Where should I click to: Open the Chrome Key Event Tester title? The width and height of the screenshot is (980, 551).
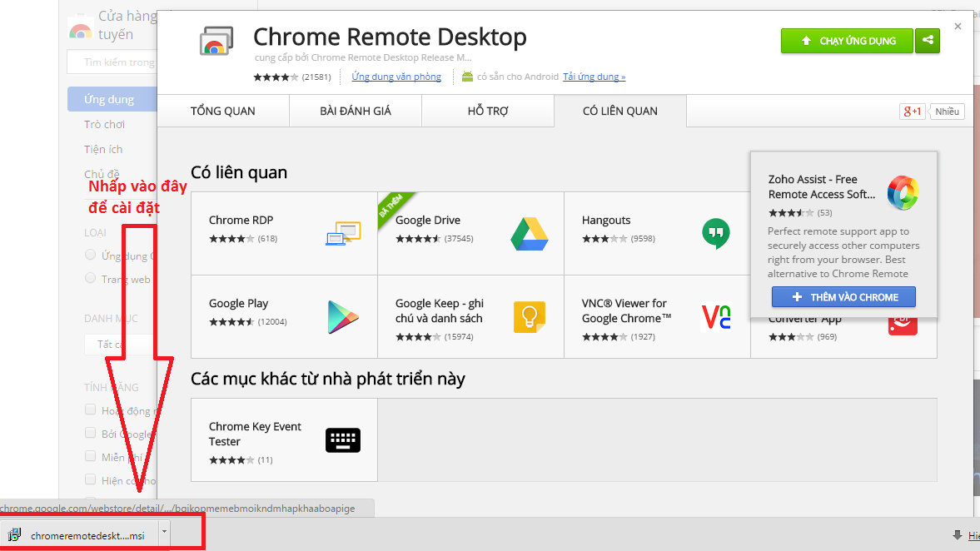point(255,434)
